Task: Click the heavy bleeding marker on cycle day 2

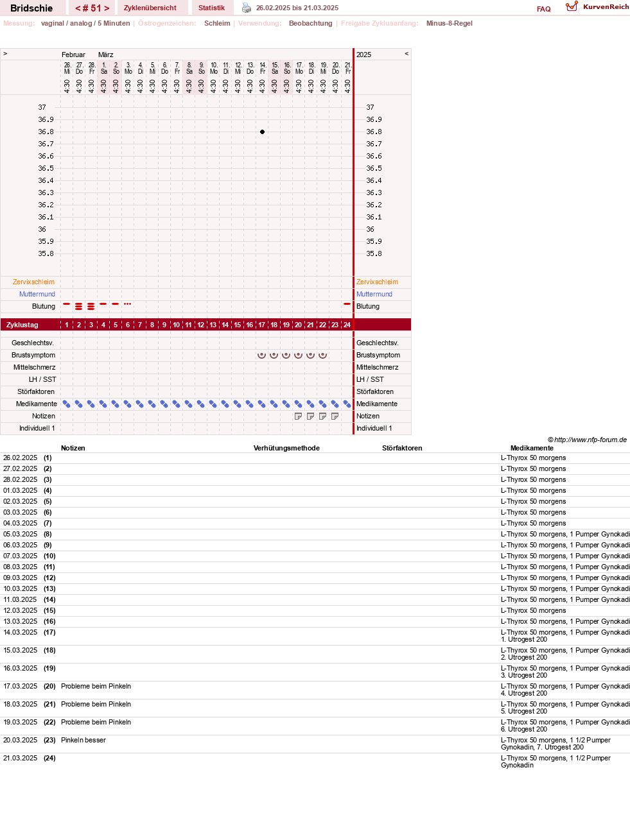Action: [x=79, y=307]
